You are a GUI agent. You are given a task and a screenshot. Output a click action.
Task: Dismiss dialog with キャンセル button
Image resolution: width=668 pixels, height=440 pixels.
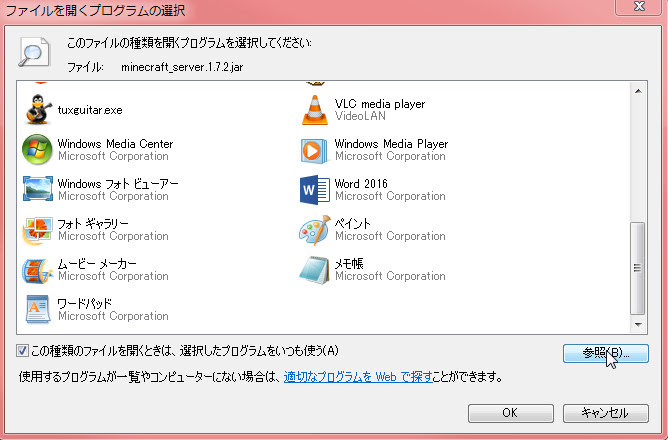(605, 413)
